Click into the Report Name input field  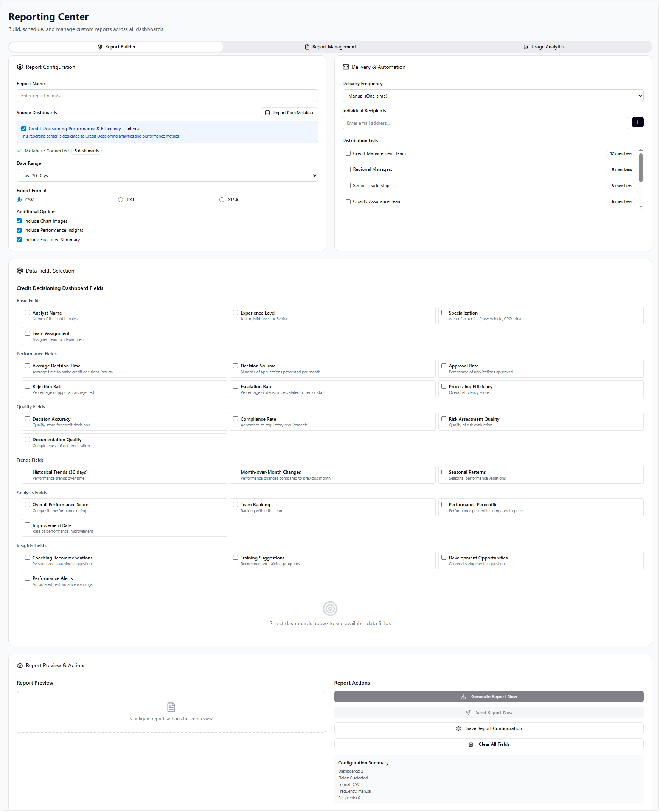167,96
